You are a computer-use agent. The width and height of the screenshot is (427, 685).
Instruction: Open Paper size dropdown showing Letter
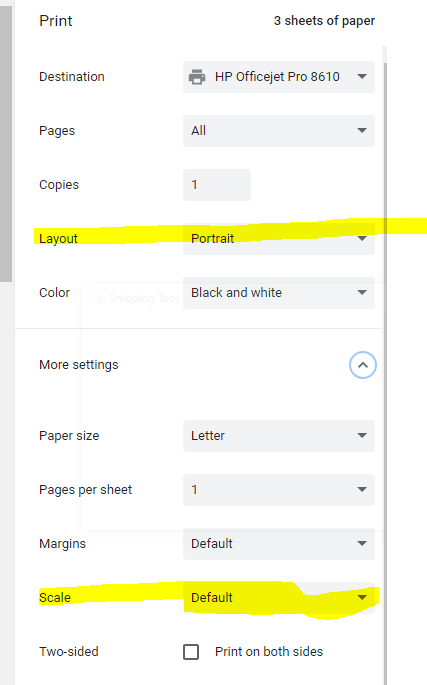(279, 436)
